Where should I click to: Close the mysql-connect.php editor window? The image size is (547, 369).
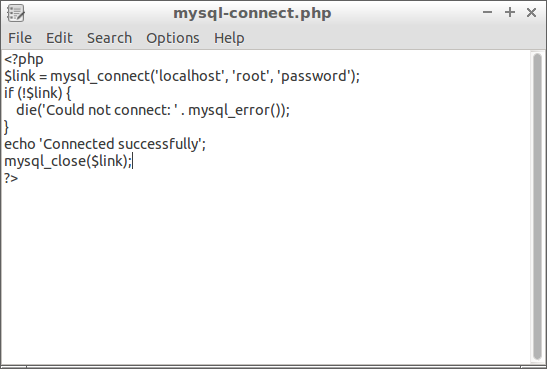click(x=531, y=13)
